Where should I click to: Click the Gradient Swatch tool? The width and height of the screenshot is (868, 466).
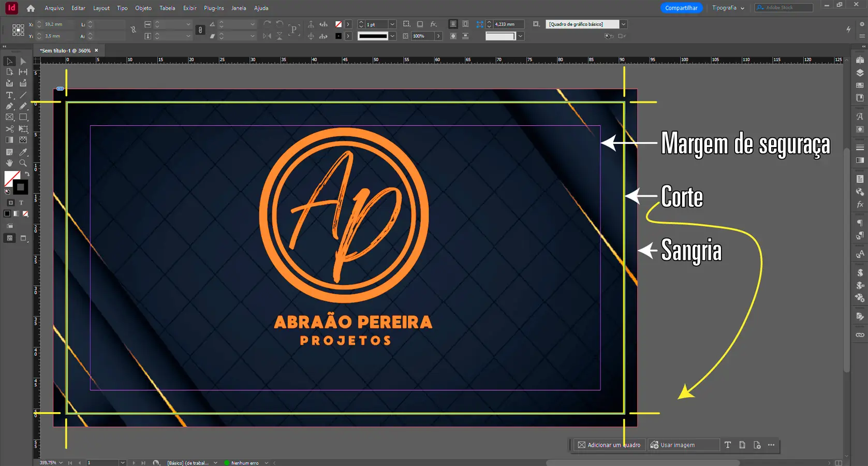[x=9, y=140]
